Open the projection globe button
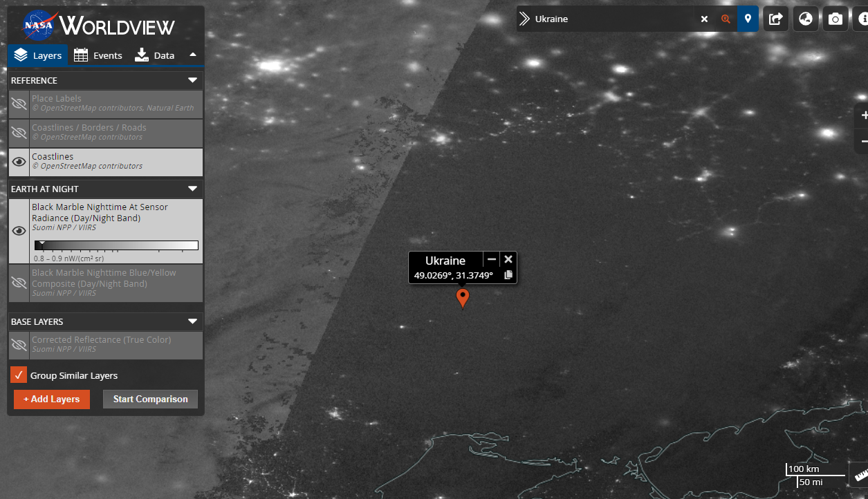Image resolution: width=868 pixels, height=499 pixels. 806,19
